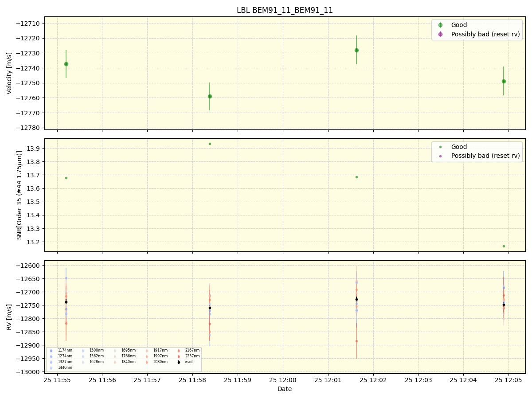Select the velocity point near -12749 m/s
532x399 pixels.
click(504, 81)
